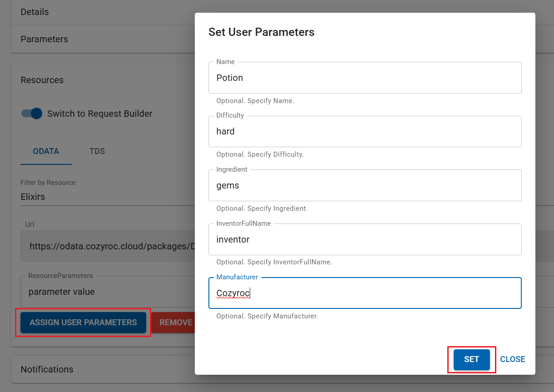Click the InventorFullName text box

365,239
